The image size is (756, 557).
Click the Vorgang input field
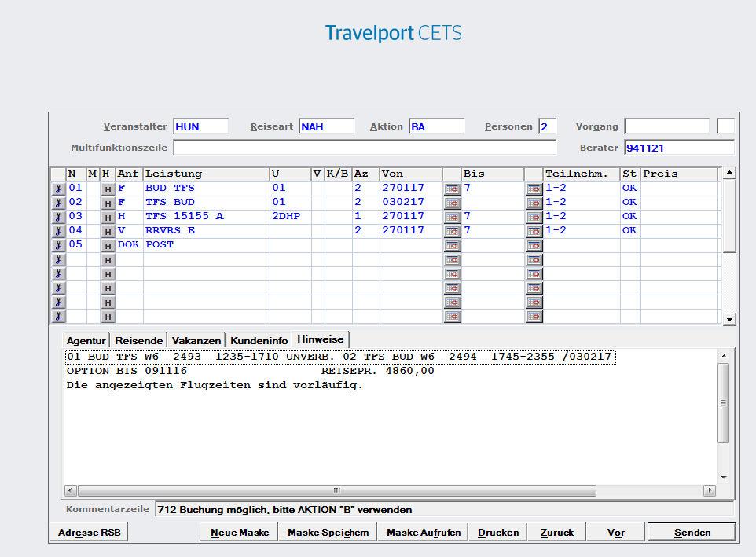(666, 126)
